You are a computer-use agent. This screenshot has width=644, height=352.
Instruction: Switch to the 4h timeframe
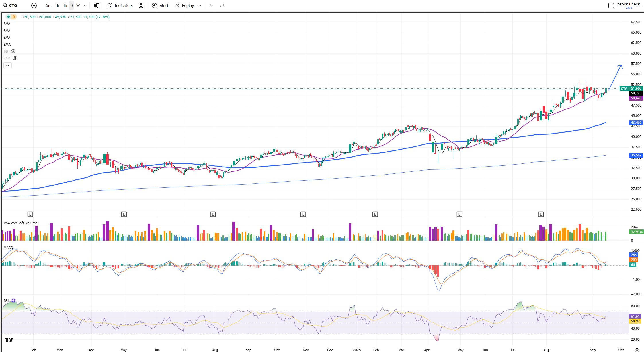[65, 5]
